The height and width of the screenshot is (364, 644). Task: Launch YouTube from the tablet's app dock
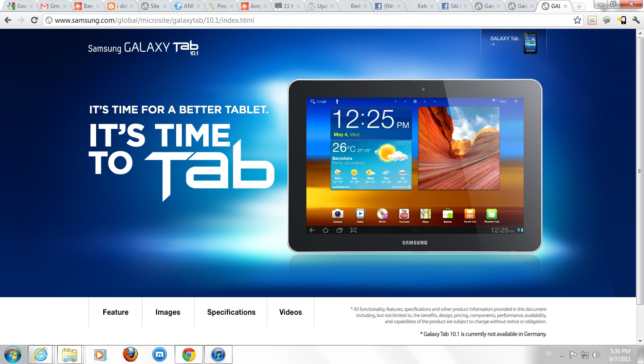(x=403, y=214)
